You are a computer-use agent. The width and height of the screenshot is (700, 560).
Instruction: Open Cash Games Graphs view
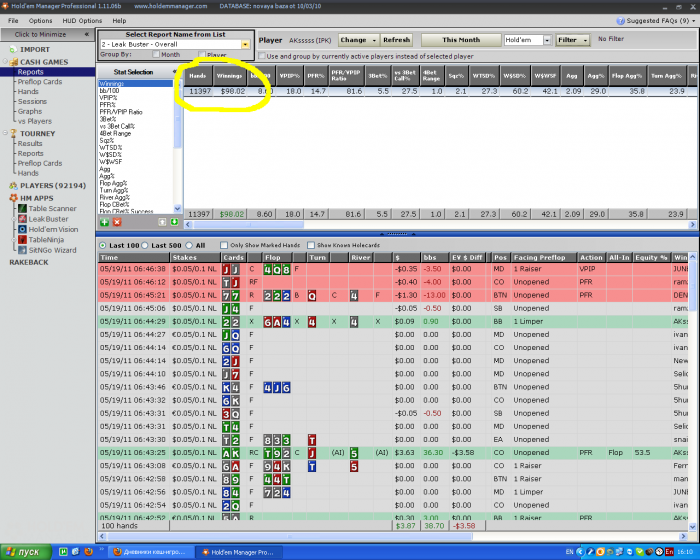tap(30, 111)
